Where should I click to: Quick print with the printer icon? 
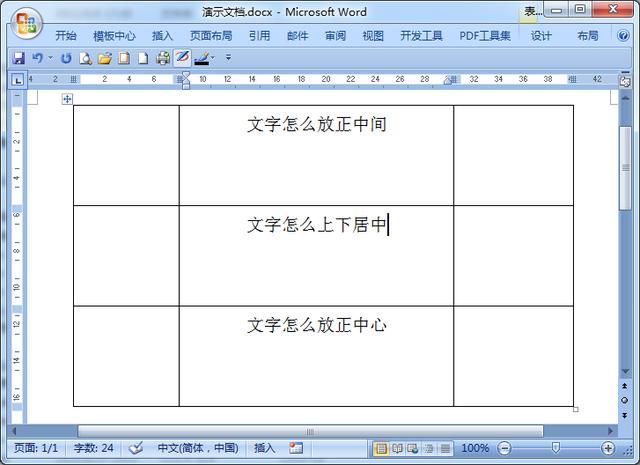click(x=163, y=58)
